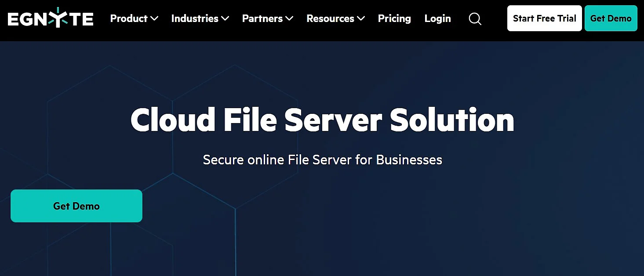Select the 'Secure online File Server for Businesses' text
644x276 pixels.
click(x=322, y=160)
